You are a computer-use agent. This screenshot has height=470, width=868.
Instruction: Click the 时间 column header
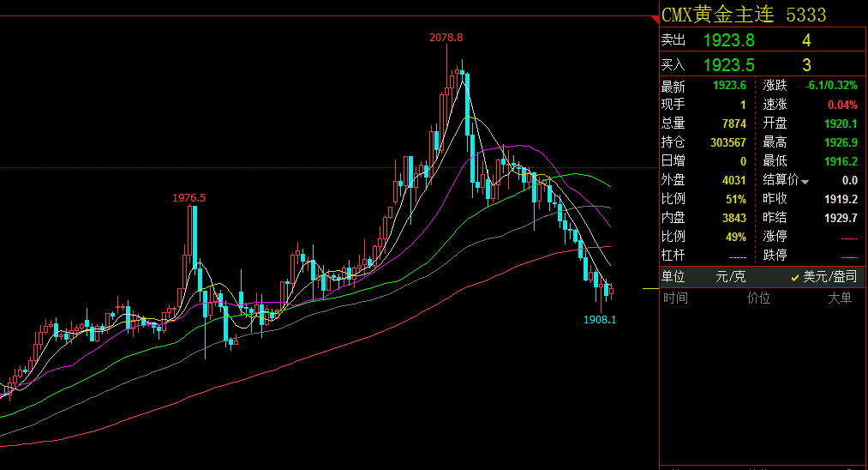(x=675, y=298)
